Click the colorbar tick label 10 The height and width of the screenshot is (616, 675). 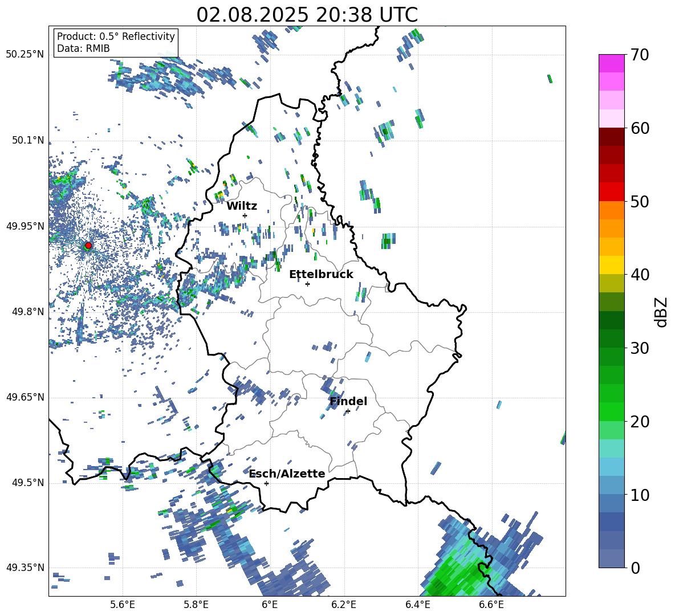(640, 495)
